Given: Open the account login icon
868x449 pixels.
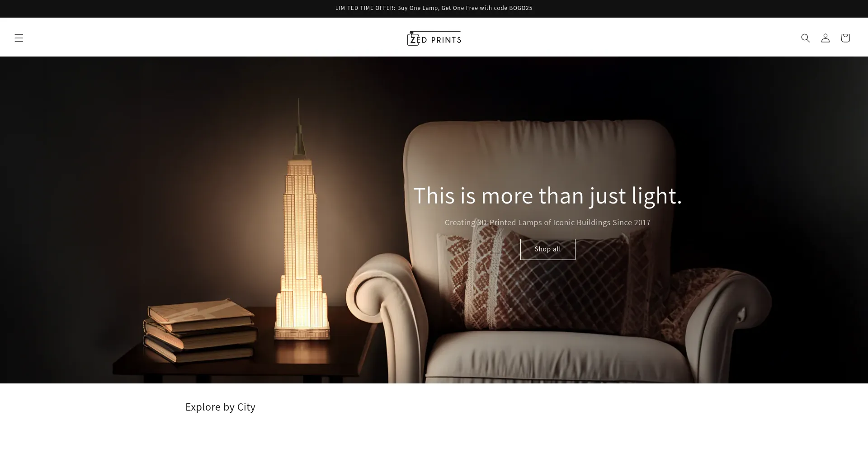Looking at the screenshot, I should 825,38.
